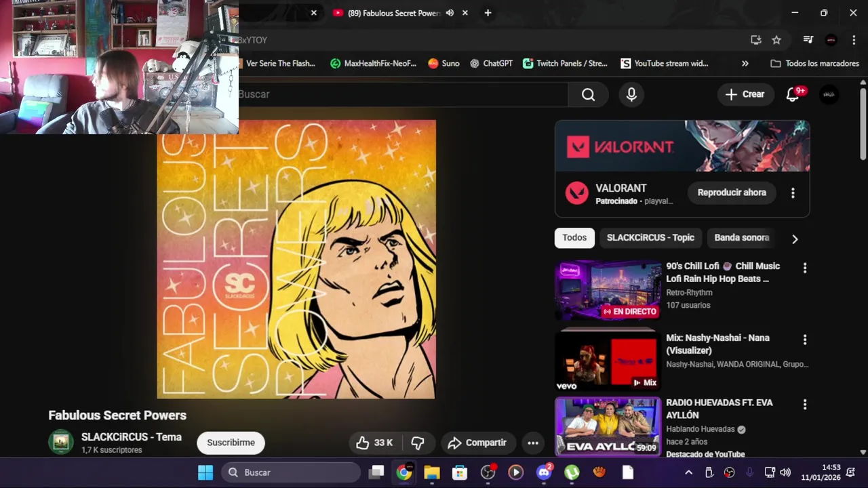Open Ver Serie The Flash bookmark

click(279, 64)
